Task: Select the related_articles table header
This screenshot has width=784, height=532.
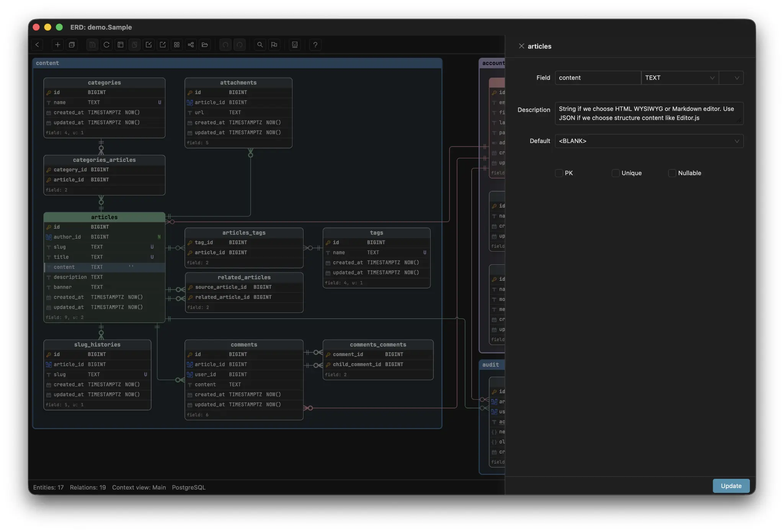Action: (x=244, y=277)
